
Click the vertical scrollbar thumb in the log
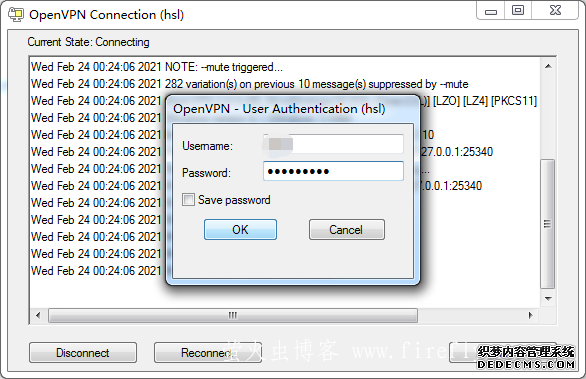tap(548, 224)
